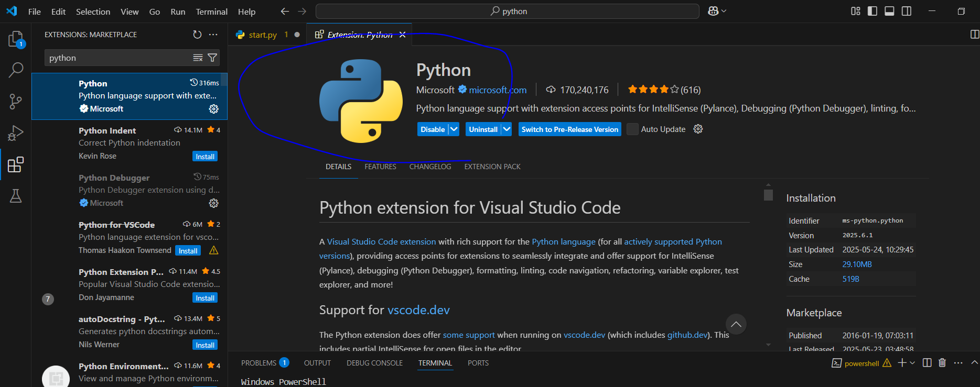980x387 pixels.
Task: Kill terminal with trash icon
Action: coord(942,362)
